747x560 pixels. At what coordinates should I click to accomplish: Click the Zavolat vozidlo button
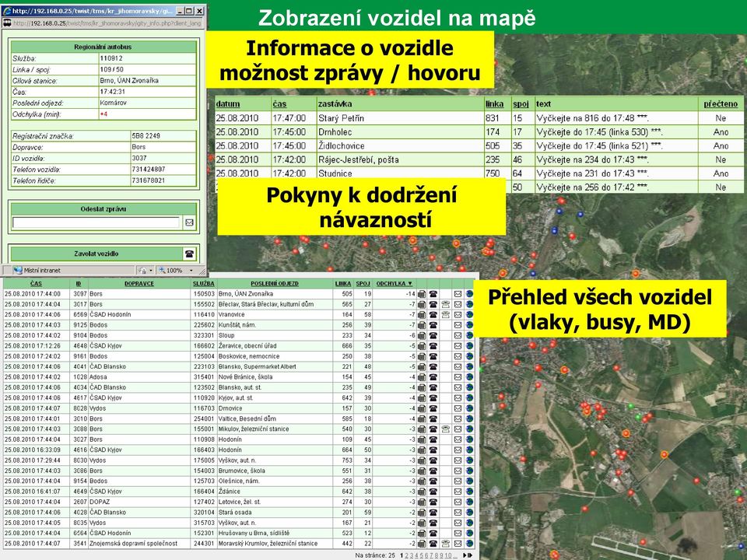(96, 254)
